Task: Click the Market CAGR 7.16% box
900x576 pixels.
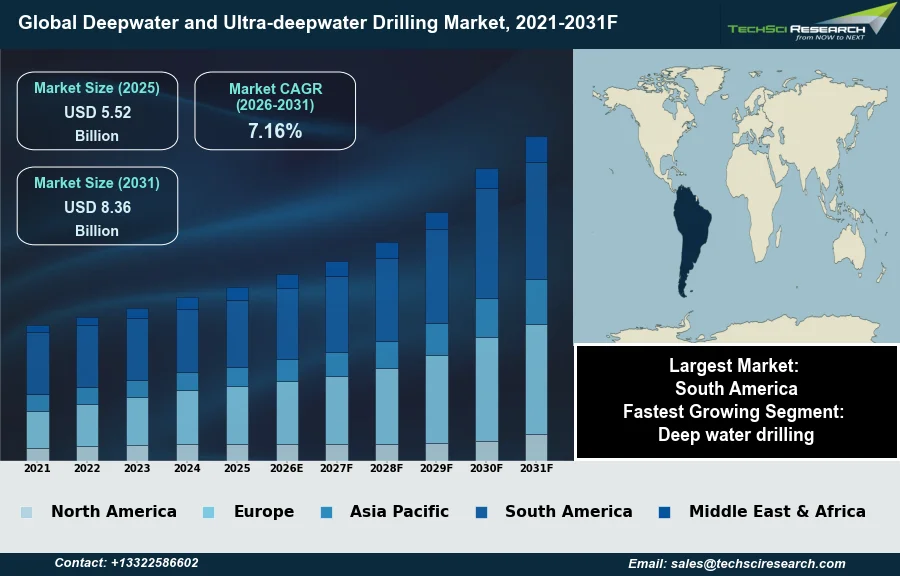Action: [275, 111]
